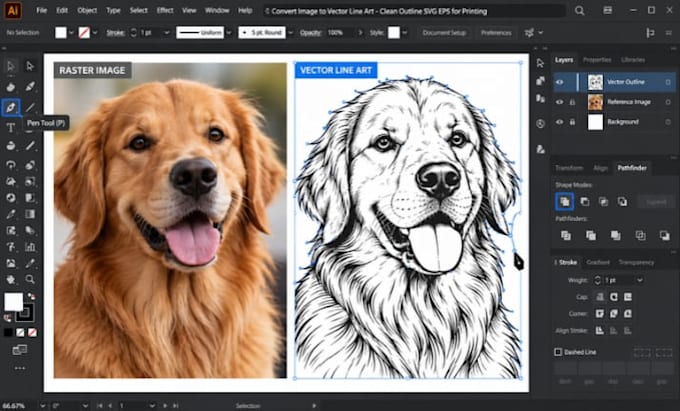Click swap fill and stroke arrow
The image size is (680, 411).
tap(31, 296)
